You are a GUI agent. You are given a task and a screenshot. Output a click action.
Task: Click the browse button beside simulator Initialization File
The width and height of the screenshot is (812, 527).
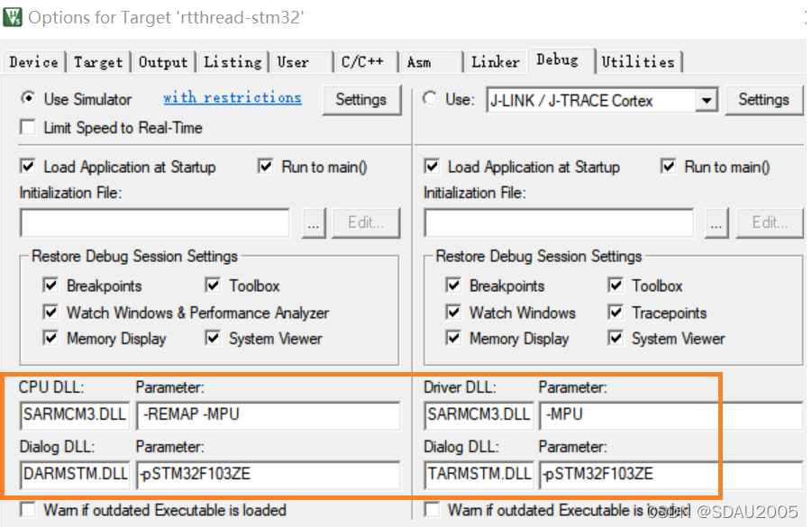[313, 223]
